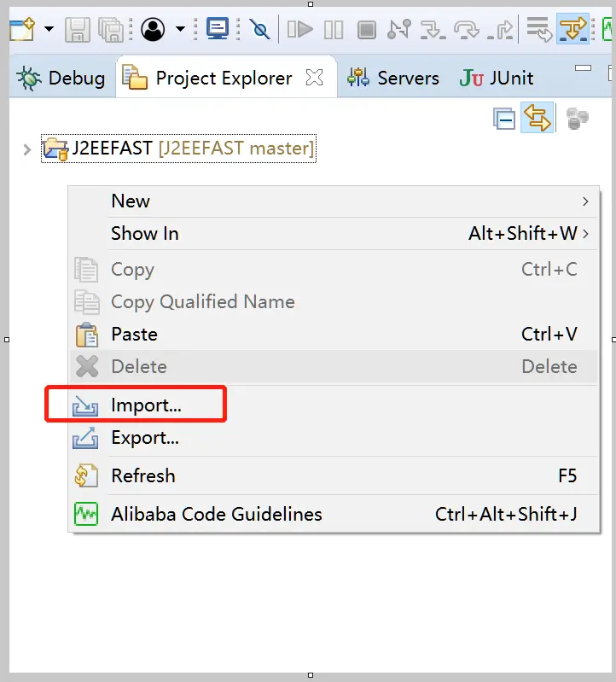
Task: Toggle Link with Editor in Project Explorer
Action: [x=538, y=119]
